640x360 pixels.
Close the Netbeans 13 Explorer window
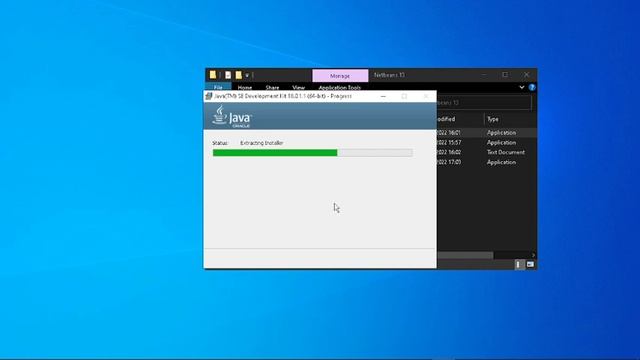click(527, 75)
